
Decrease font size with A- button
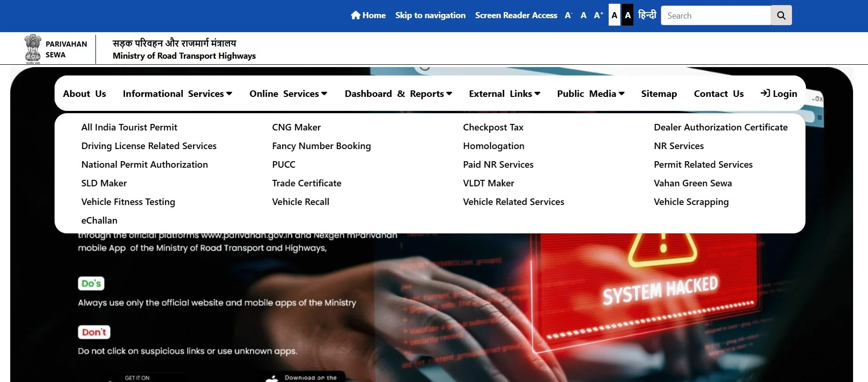click(568, 15)
